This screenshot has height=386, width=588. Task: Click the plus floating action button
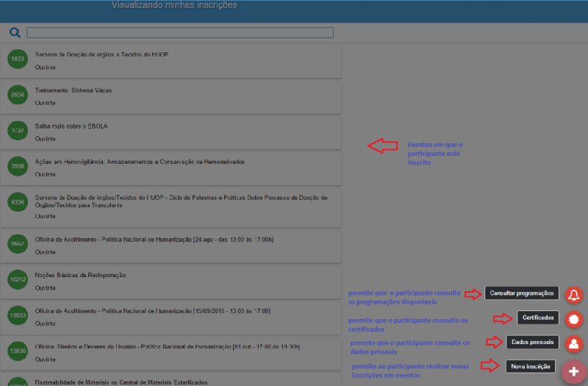[x=574, y=371]
